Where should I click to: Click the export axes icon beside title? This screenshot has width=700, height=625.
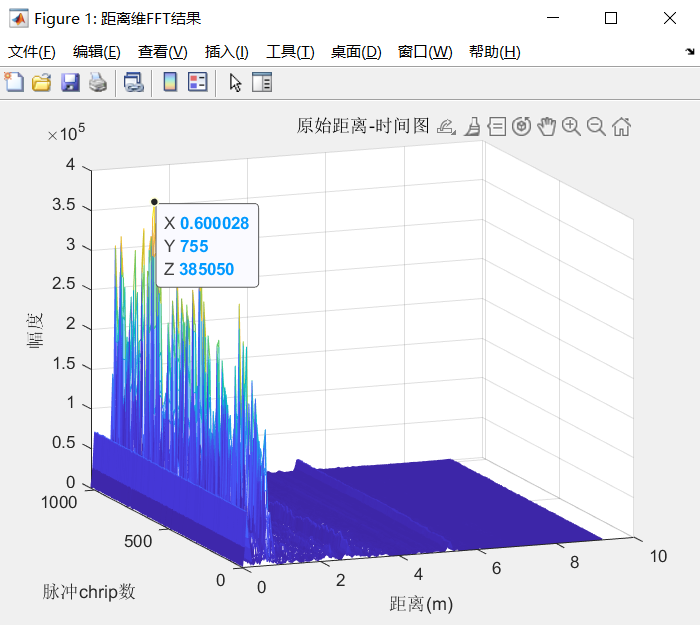[x=446, y=127]
